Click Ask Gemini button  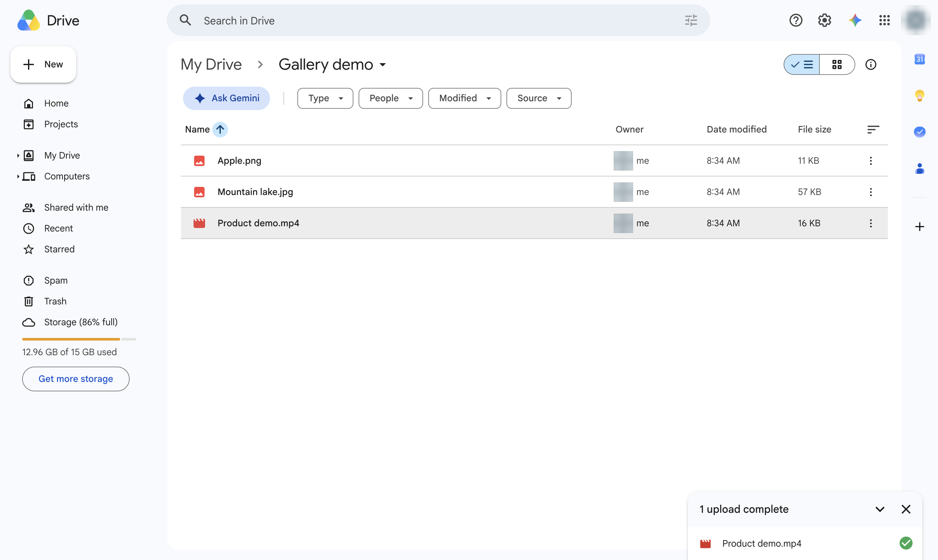coord(226,99)
